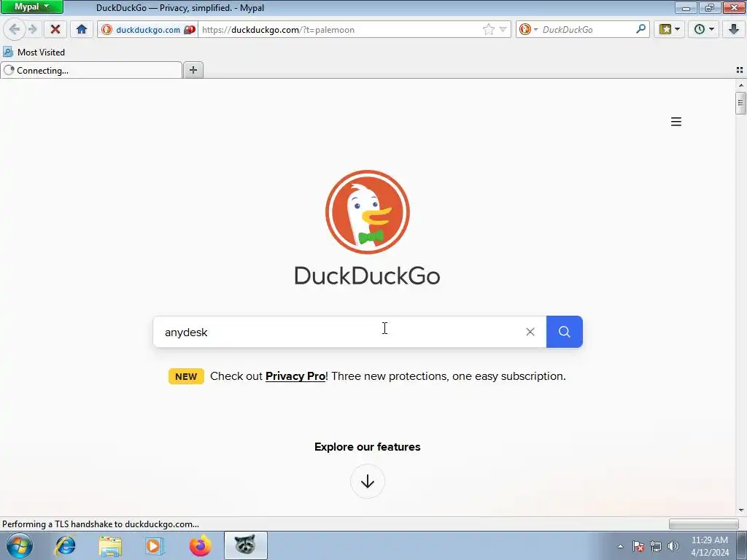Go back with the Back arrow button

[15, 29]
